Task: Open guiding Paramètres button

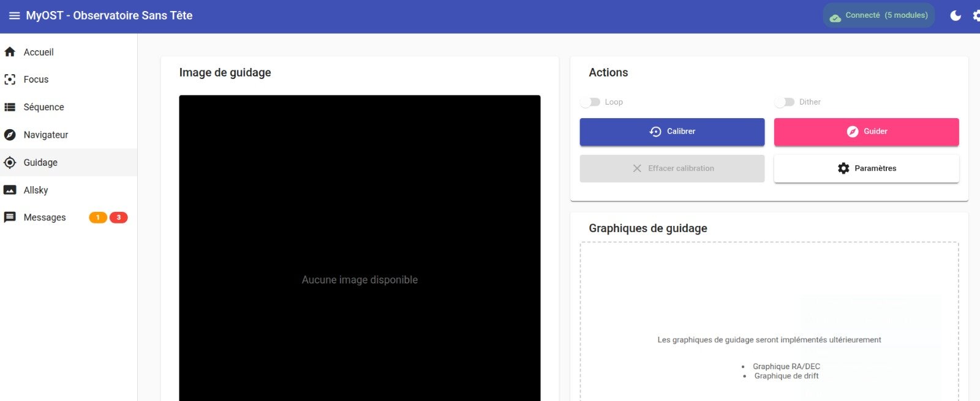Action: click(866, 168)
